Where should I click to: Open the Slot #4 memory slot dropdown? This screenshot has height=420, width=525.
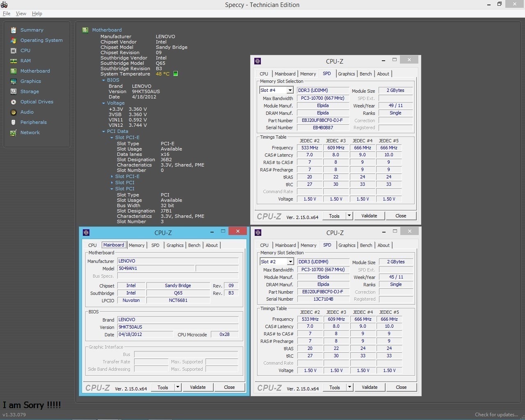[x=290, y=90]
